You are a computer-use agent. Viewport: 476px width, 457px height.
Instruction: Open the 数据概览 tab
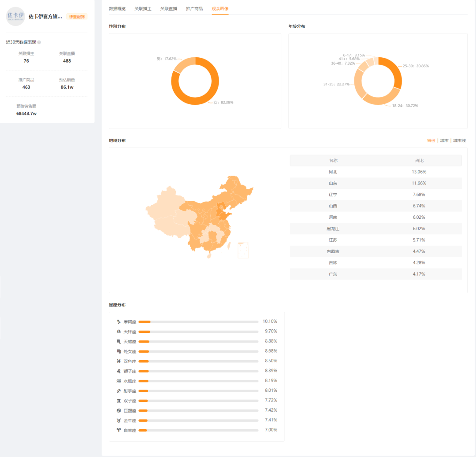(x=117, y=8)
